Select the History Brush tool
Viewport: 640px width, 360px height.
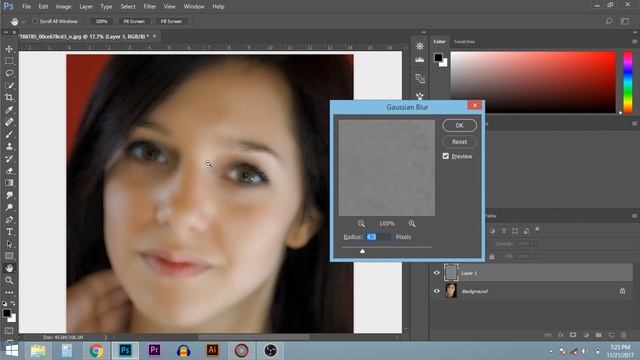[9, 158]
